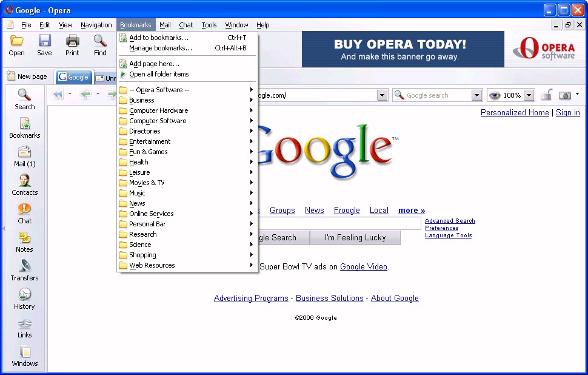
Task: Click the Rewind double-arrow navigation icon
Action: (x=58, y=94)
